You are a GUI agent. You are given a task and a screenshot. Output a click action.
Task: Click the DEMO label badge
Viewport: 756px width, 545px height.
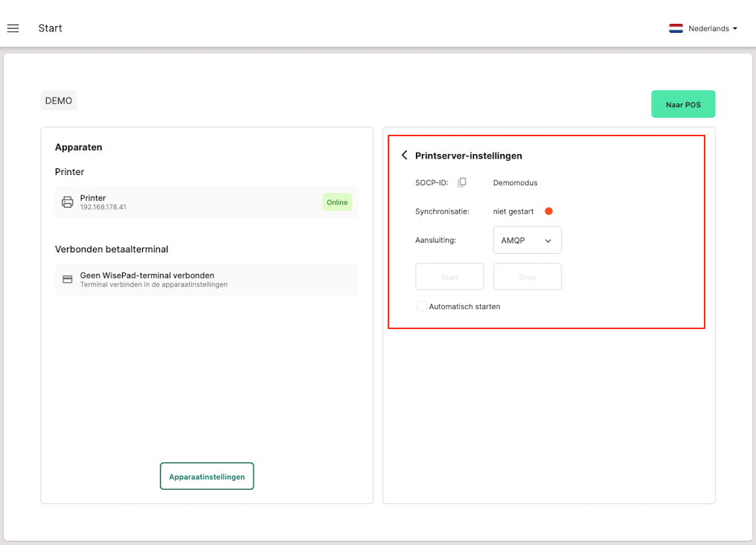click(59, 101)
